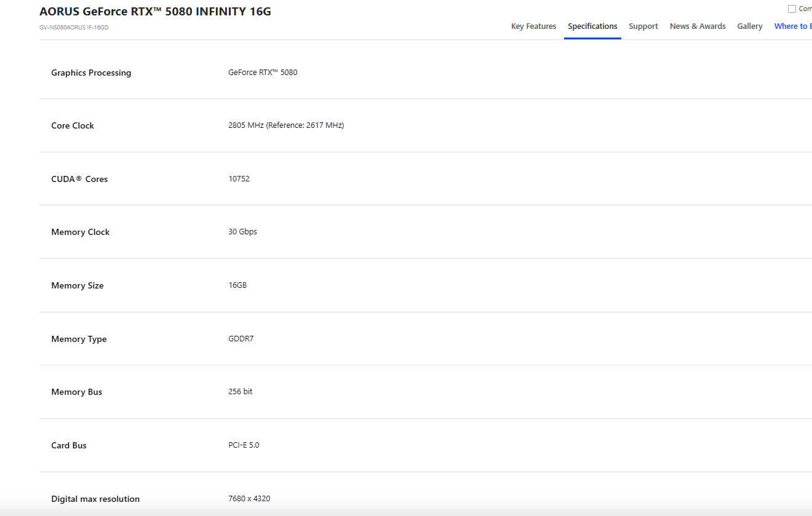Click the GeForce RTX 5080 value

click(x=263, y=73)
